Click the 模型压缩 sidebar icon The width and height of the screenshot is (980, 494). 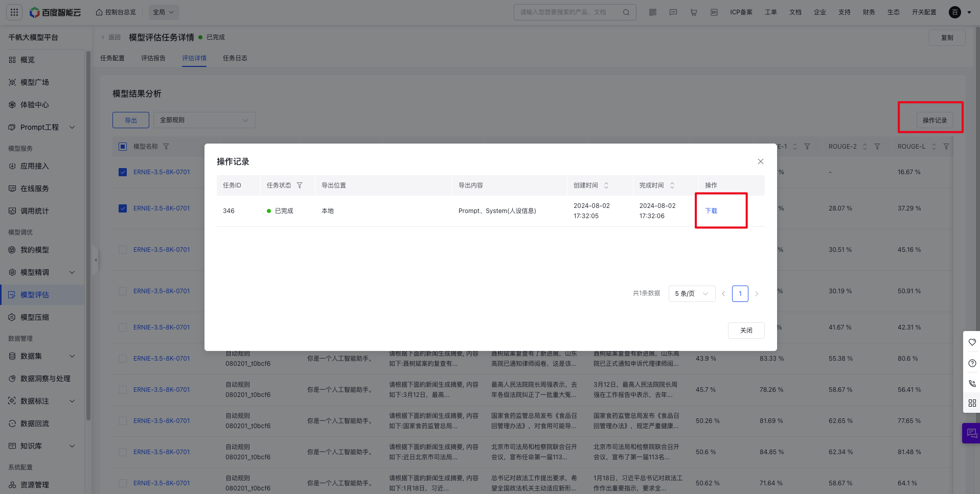tap(12, 317)
